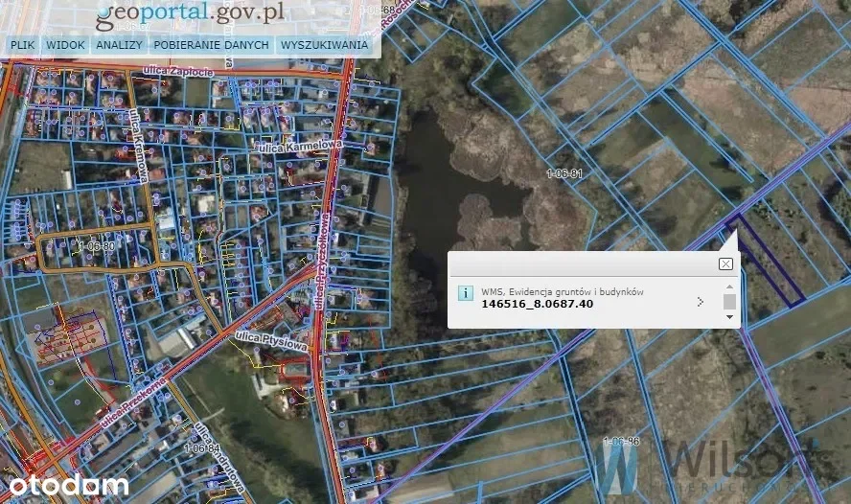Click the blue info icon in popup
The image size is (851, 504).
[466, 293]
